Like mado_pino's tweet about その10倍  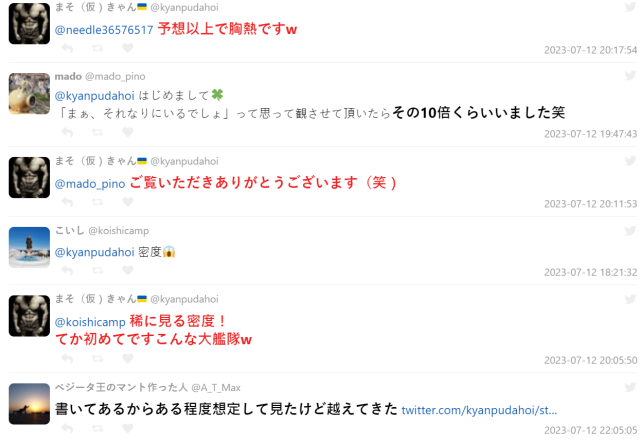click(x=128, y=132)
